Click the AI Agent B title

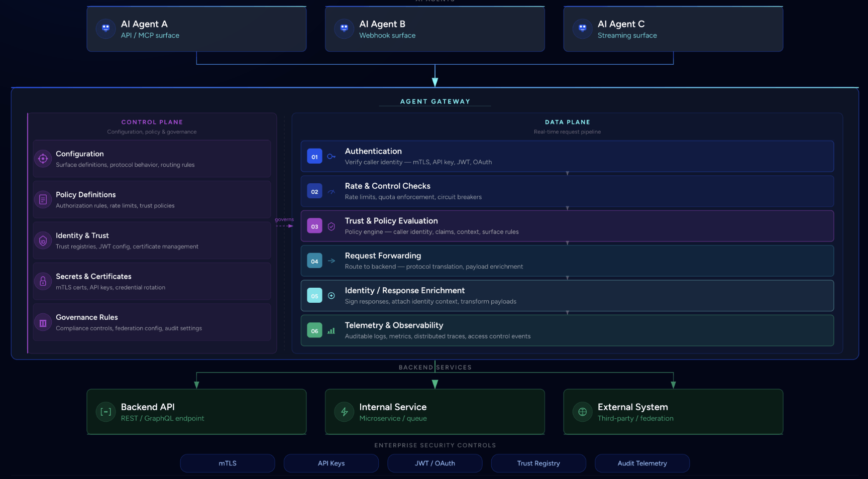click(x=382, y=24)
